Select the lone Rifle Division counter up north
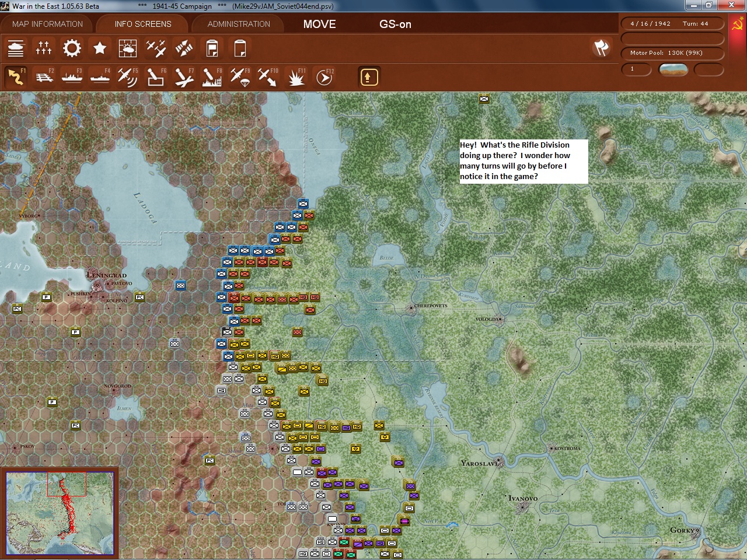This screenshot has width=747, height=560. pos(484,99)
